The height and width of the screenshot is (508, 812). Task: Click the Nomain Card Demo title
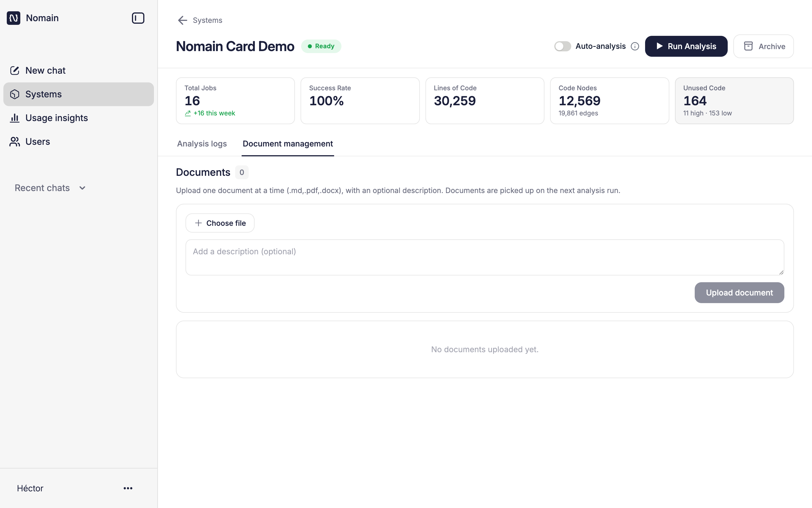(x=235, y=46)
